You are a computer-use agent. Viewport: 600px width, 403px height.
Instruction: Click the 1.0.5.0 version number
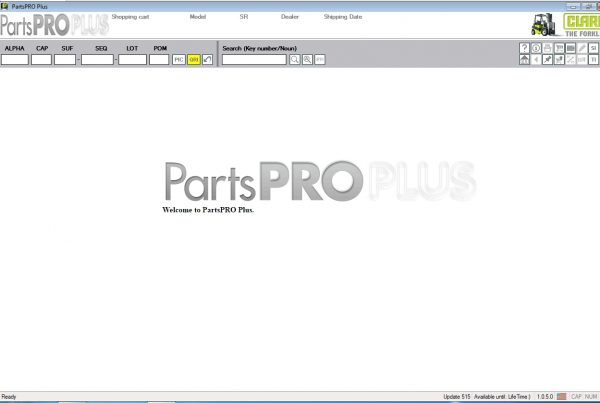click(x=545, y=396)
